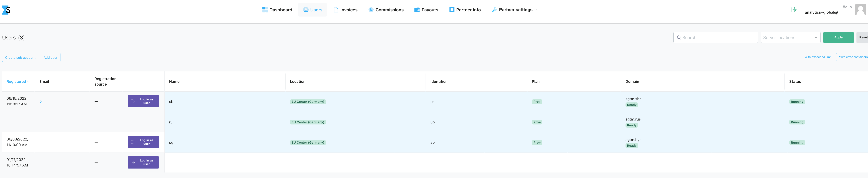Click the Partner settings wrench icon
The width and height of the screenshot is (868, 178).
click(x=494, y=10)
